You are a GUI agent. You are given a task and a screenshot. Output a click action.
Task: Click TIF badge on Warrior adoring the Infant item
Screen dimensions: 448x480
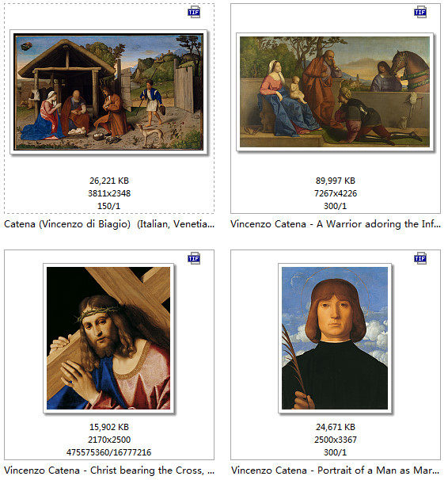(420, 12)
